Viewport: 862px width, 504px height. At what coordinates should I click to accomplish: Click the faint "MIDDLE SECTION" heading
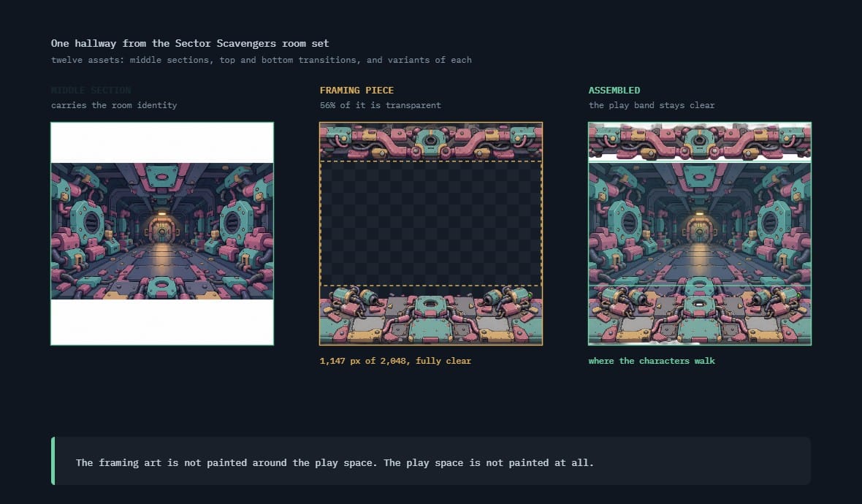(x=91, y=90)
